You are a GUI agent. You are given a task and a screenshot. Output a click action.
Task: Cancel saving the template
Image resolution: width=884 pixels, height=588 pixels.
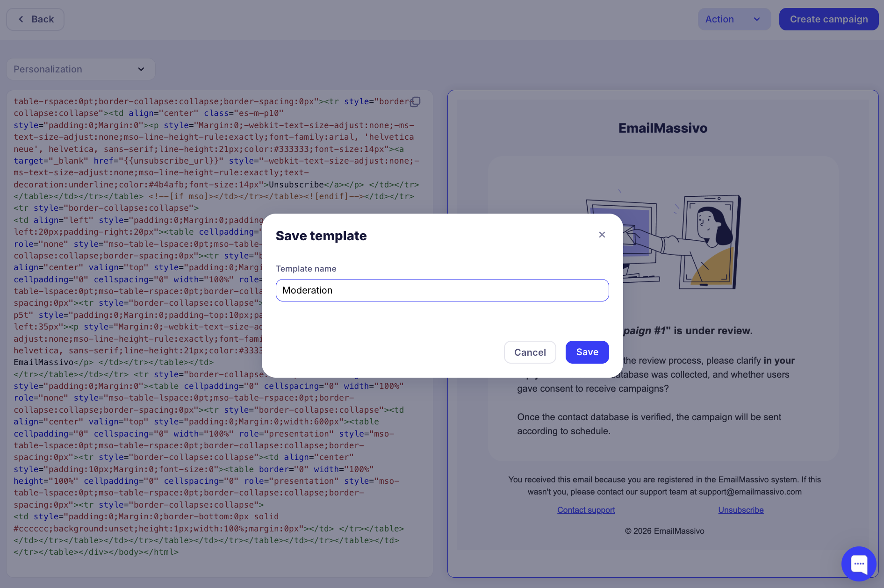pyautogui.click(x=530, y=352)
